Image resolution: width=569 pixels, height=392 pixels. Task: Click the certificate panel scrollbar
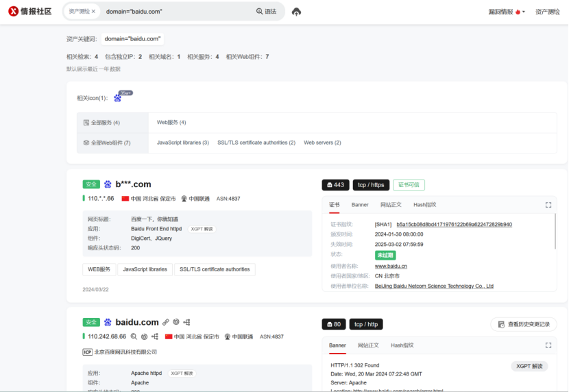(x=555, y=232)
